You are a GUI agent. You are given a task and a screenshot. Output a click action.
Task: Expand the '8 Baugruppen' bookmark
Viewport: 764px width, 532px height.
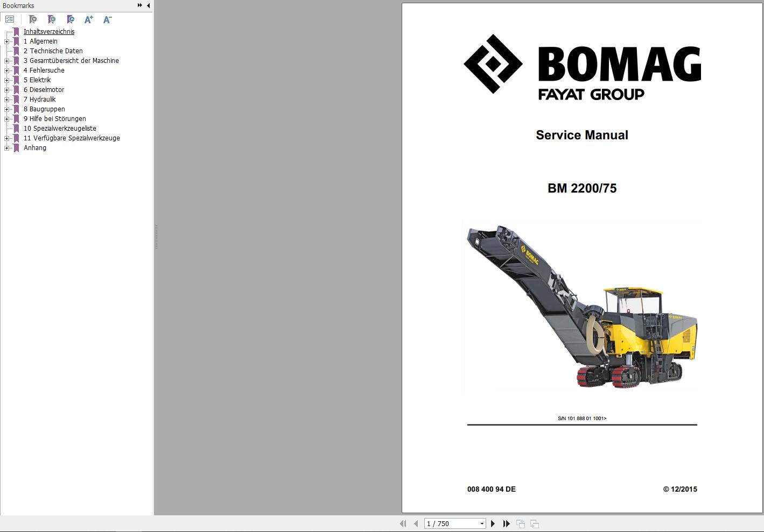(x=6, y=109)
